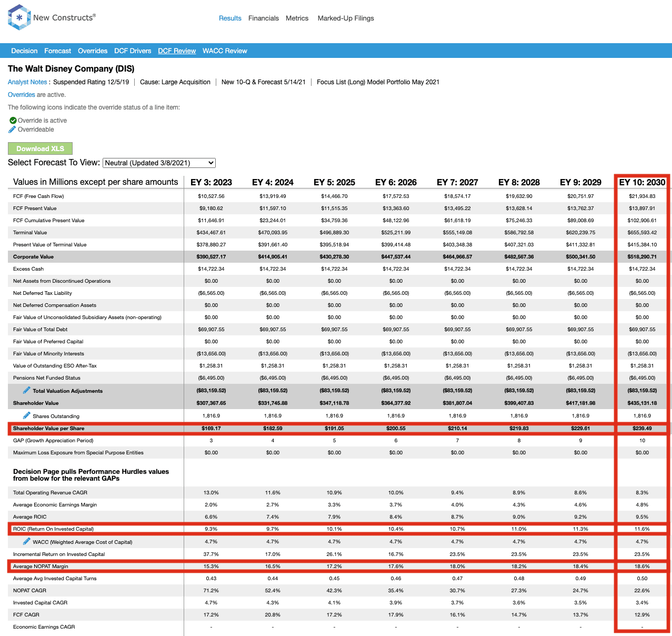Click the EY 3: 2023 column header
The height and width of the screenshot is (636, 672).
pos(211,182)
